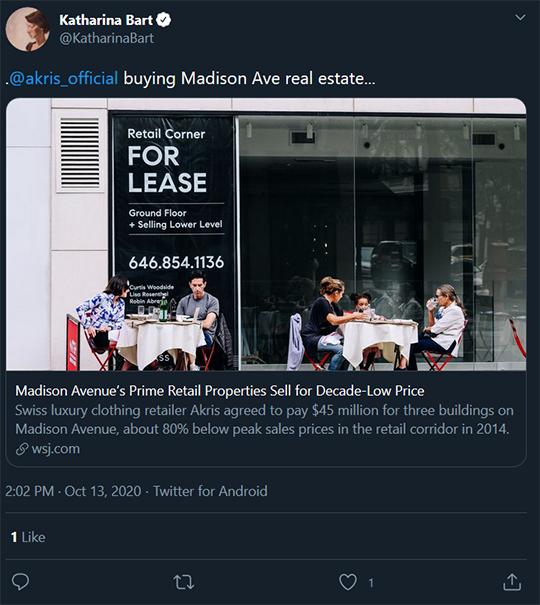The image size is (540, 605).
Task: Click the Oct 13, 2020 date
Action: (x=103, y=491)
